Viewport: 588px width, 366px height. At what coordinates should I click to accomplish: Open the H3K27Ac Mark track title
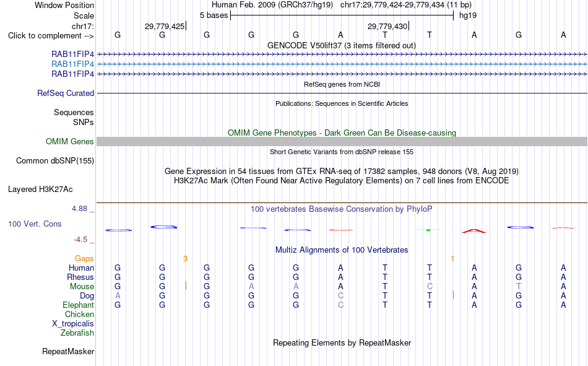pos(342,181)
